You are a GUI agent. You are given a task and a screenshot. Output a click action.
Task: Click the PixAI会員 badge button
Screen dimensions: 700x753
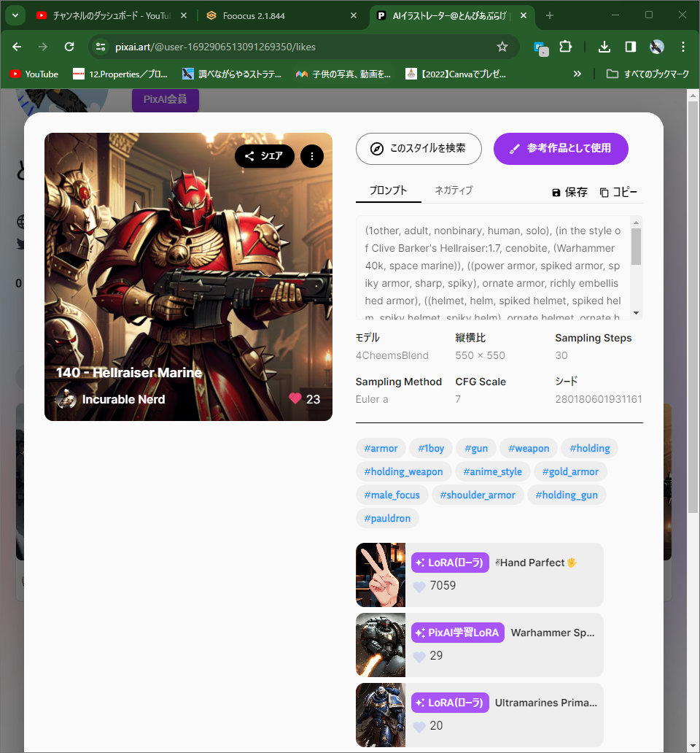[x=165, y=99]
